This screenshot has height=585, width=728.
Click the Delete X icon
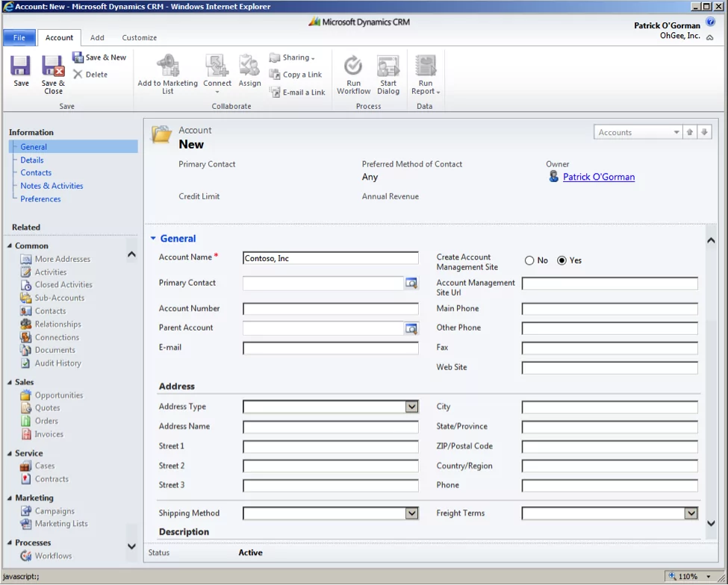(78, 74)
